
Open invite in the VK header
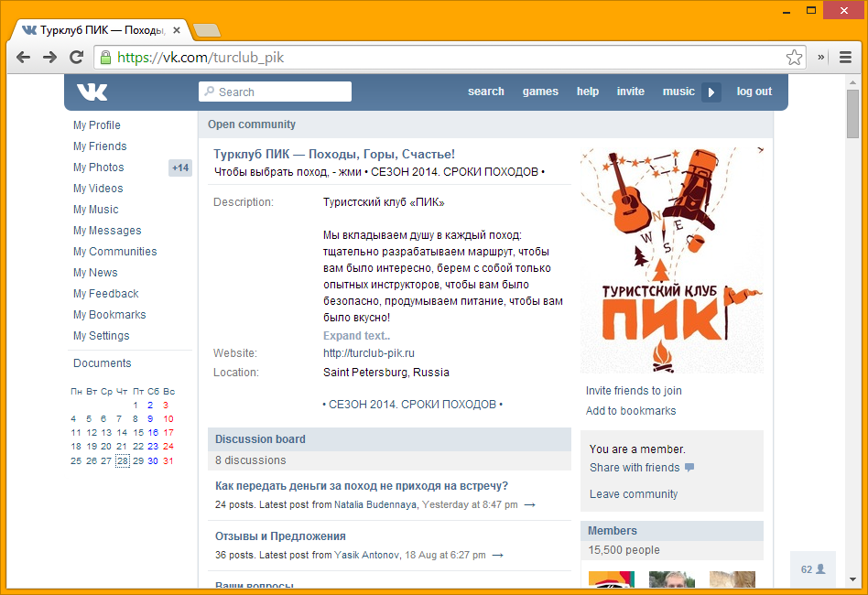(x=631, y=92)
